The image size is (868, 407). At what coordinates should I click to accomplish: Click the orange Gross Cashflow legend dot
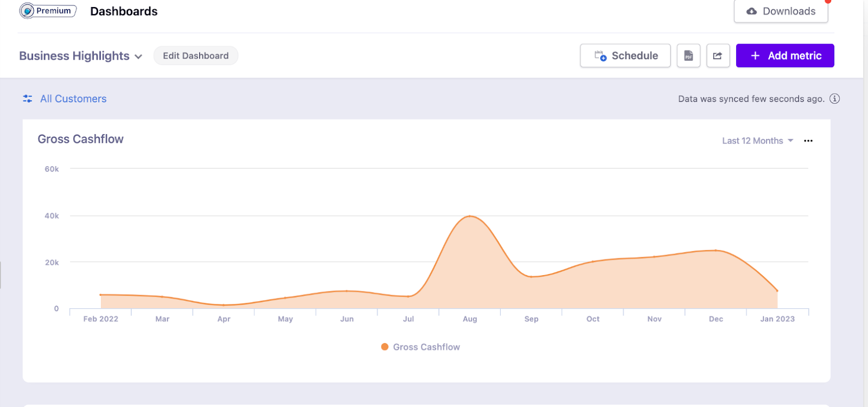point(385,347)
